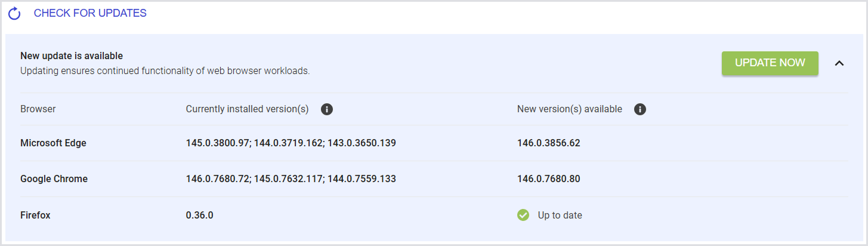Click the Up to date status text
This screenshot has width=868, height=246.
point(560,215)
